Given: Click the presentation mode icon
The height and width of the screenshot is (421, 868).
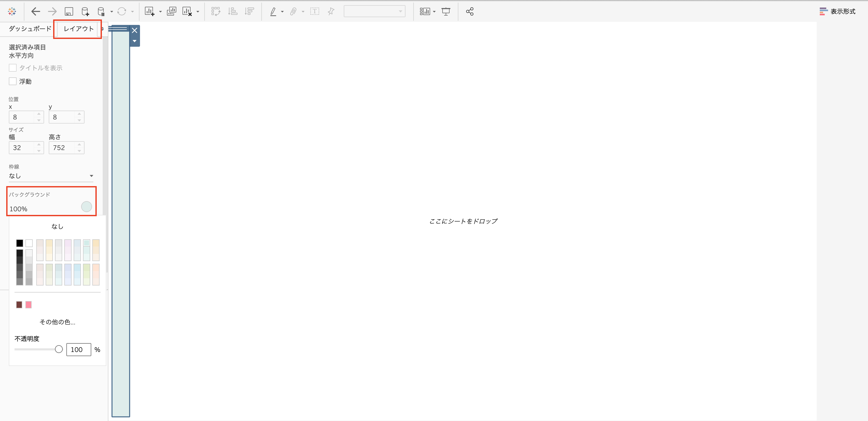Looking at the screenshot, I should pyautogui.click(x=446, y=11).
